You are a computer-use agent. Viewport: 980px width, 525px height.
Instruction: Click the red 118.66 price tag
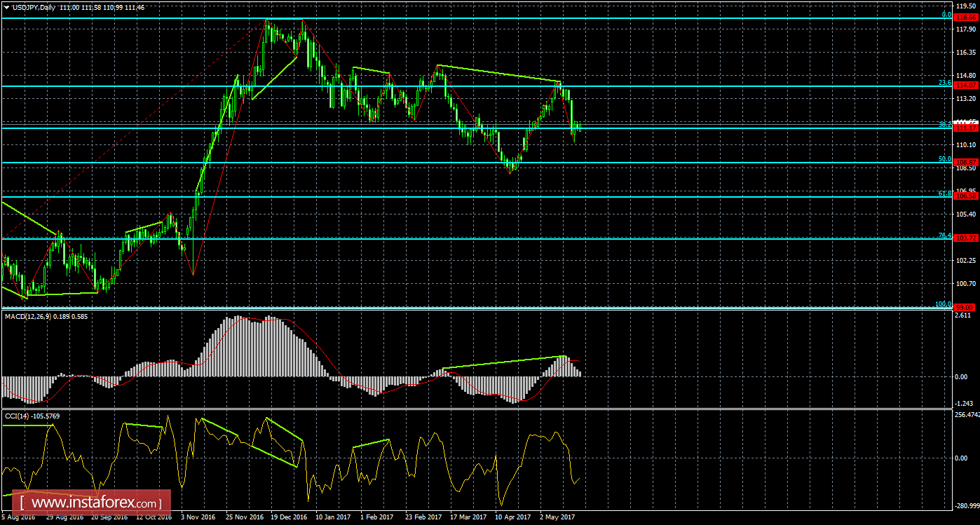pyautogui.click(x=966, y=16)
